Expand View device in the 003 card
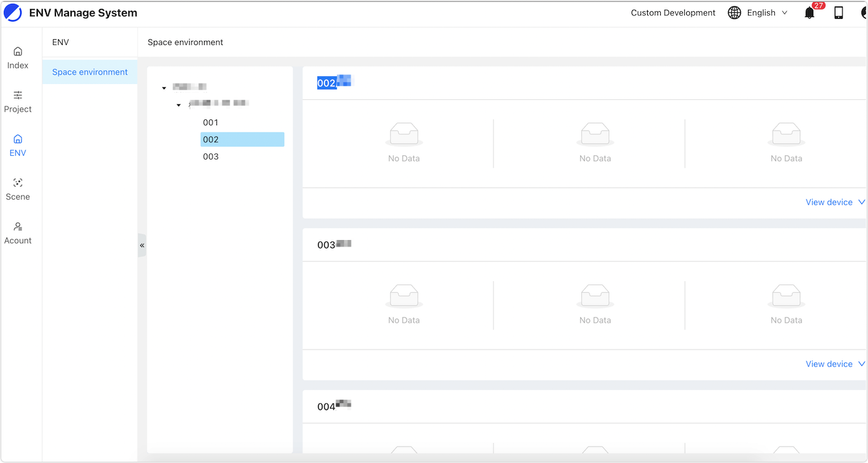 835,364
